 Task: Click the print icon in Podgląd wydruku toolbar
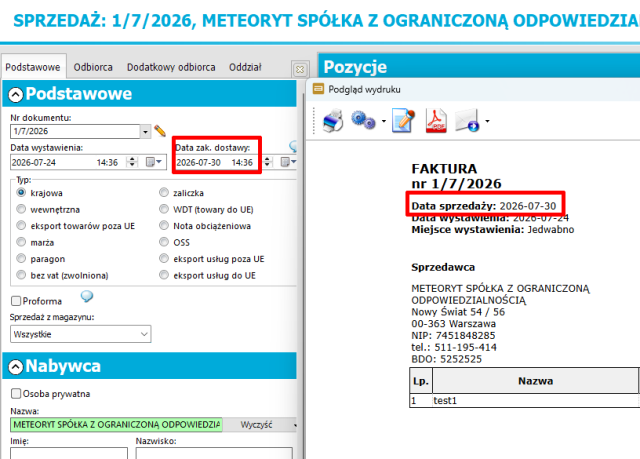(x=333, y=121)
